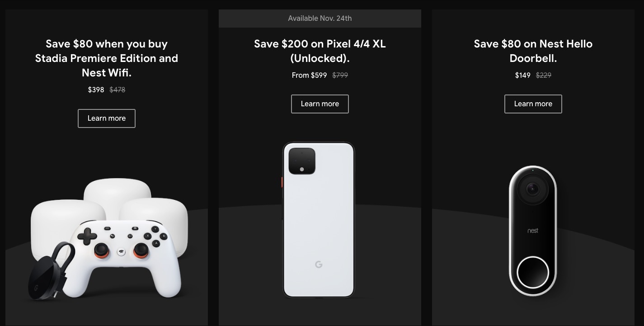The height and width of the screenshot is (326, 644).
Task: Click the Pixel 4 square camera module
Action: 302,161
